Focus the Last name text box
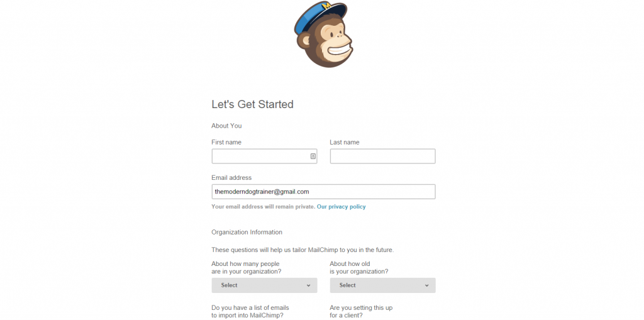Image resolution: width=644 pixels, height=320 pixels. (383, 156)
